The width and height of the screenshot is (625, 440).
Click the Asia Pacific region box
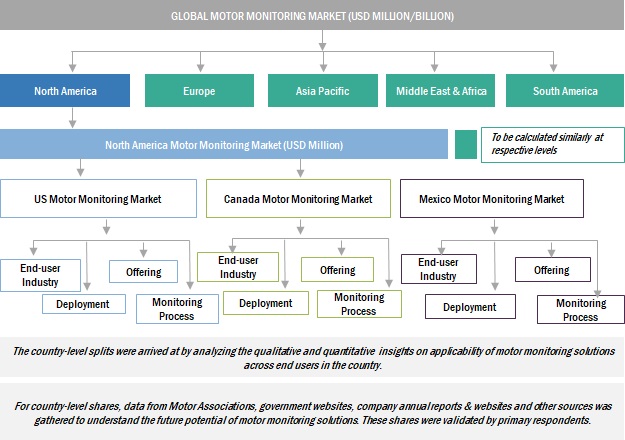pyautogui.click(x=324, y=91)
